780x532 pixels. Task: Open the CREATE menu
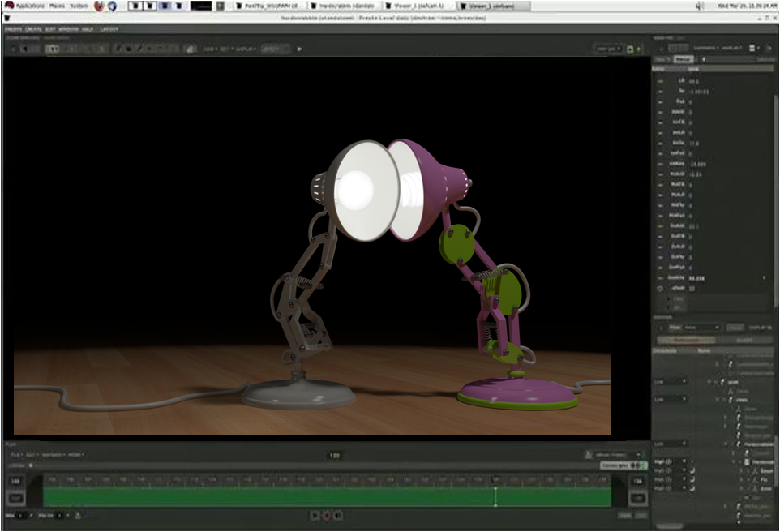tap(33, 29)
